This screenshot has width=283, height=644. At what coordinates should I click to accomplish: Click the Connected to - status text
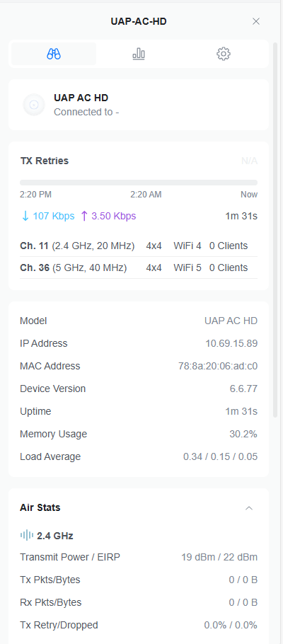[x=86, y=112]
